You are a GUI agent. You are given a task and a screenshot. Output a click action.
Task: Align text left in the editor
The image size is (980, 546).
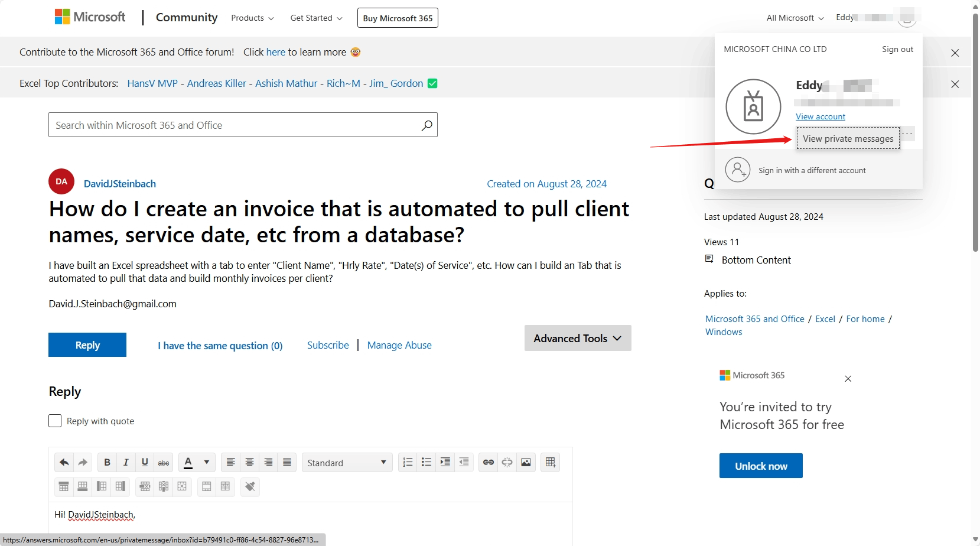(231, 462)
